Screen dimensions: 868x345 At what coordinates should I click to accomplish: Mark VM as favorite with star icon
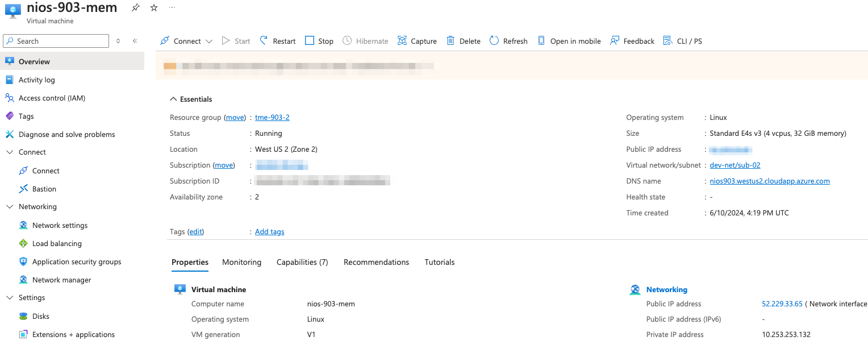[x=154, y=8]
